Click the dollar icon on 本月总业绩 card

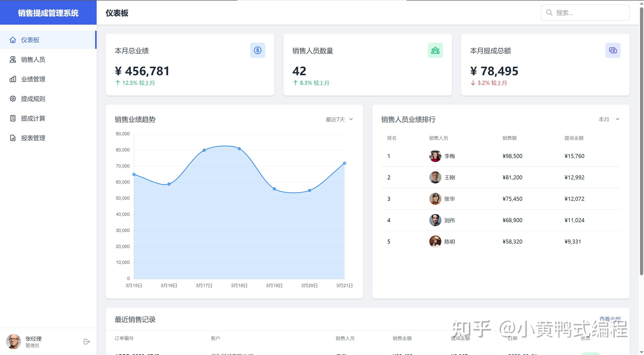point(257,50)
